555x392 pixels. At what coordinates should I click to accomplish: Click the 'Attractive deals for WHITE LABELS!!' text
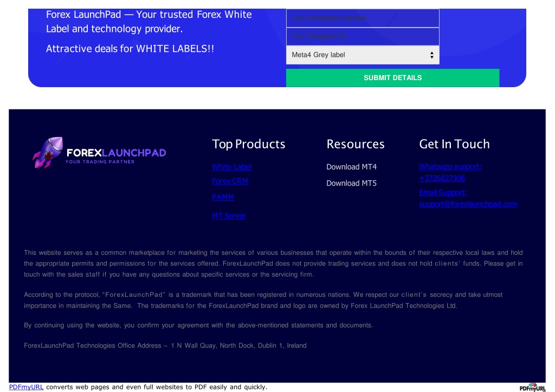click(130, 49)
